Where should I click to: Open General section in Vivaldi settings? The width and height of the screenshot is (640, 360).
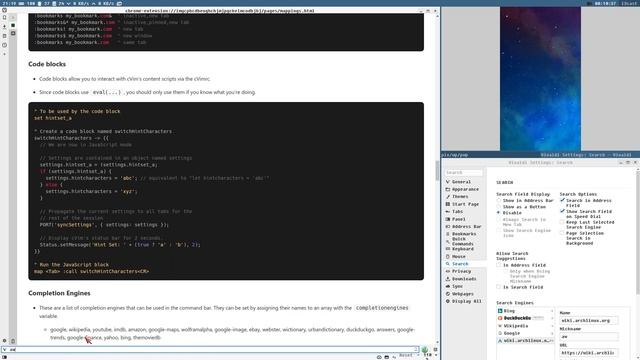coord(461,182)
